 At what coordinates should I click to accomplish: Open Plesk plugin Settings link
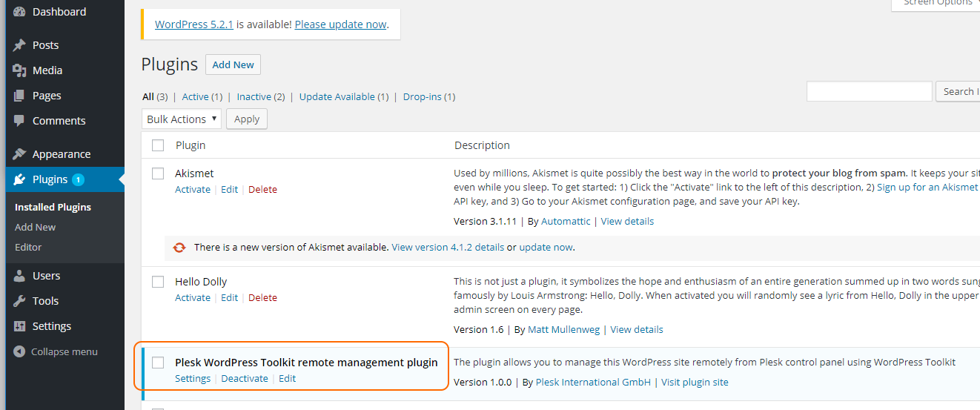click(x=193, y=378)
